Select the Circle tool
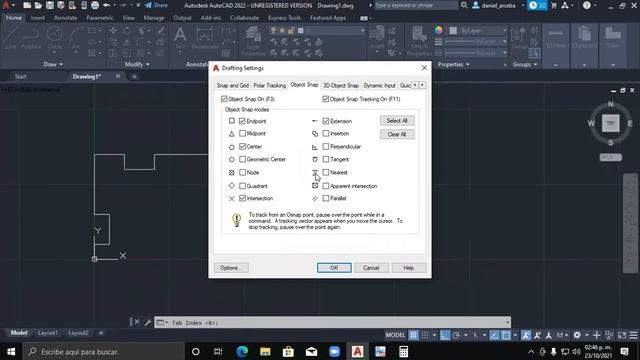 coord(54,38)
